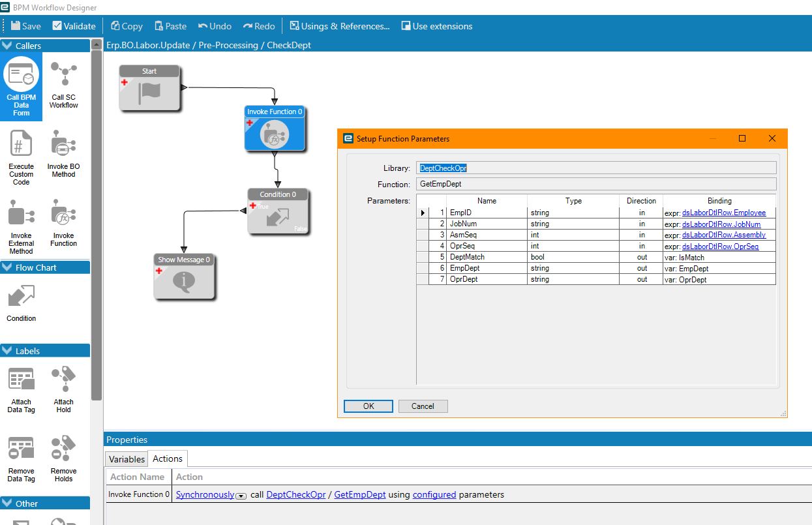Collapse the Callers section

coord(7,46)
